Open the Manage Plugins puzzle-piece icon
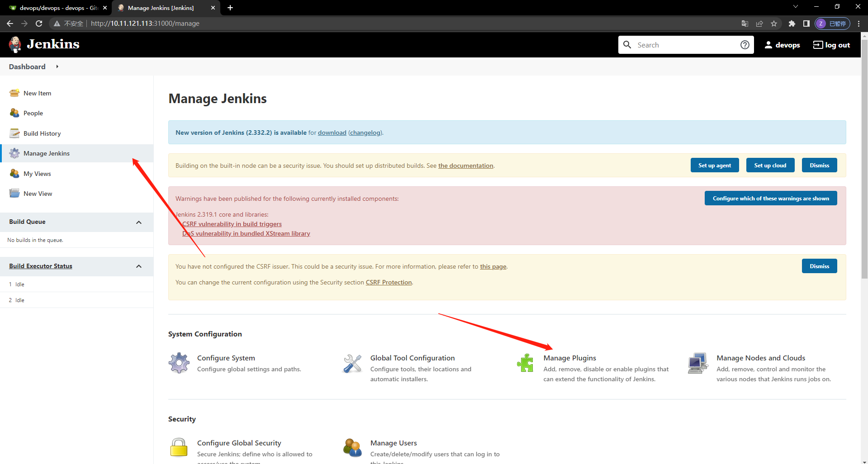 pos(526,363)
